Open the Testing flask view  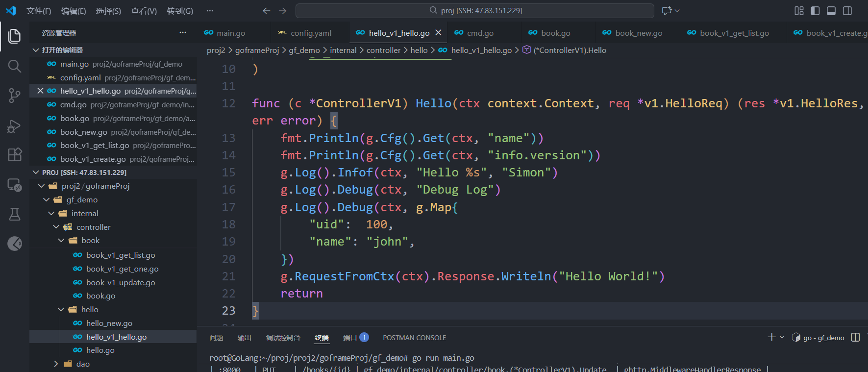click(x=15, y=214)
